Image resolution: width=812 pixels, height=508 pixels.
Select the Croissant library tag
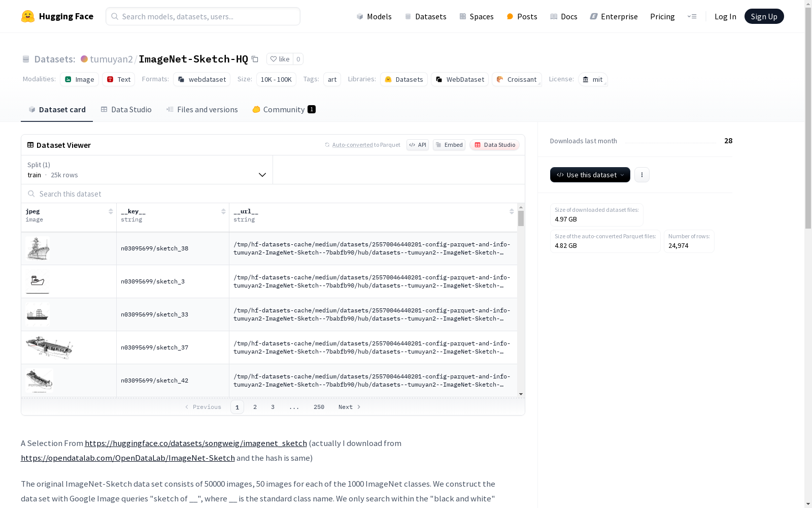[x=517, y=79]
